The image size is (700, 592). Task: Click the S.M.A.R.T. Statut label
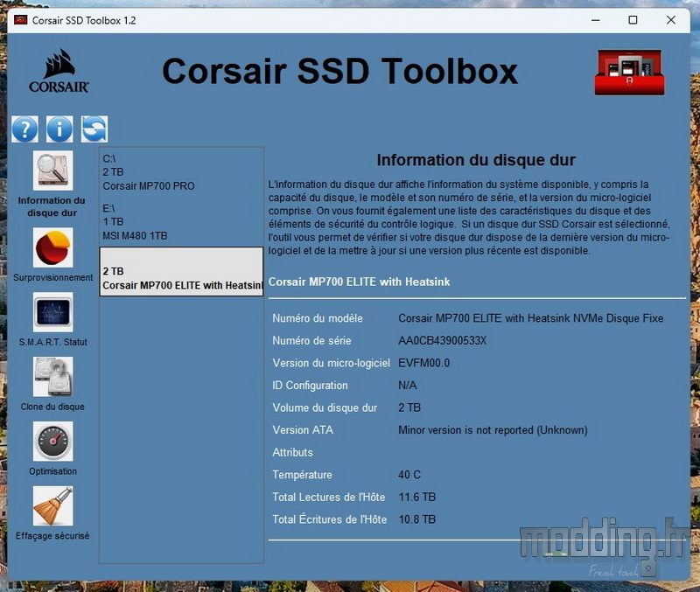[x=53, y=342]
